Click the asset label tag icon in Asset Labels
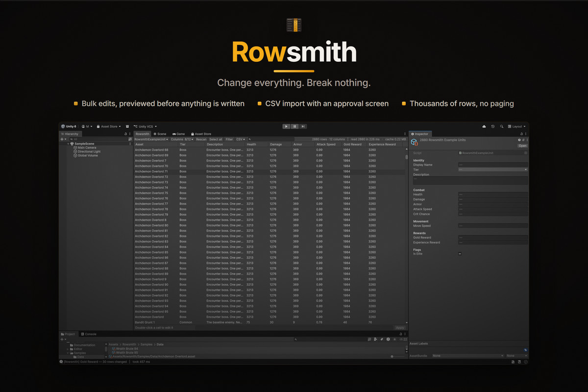The width and height of the screenshot is (588, 392). click(525, 350)
